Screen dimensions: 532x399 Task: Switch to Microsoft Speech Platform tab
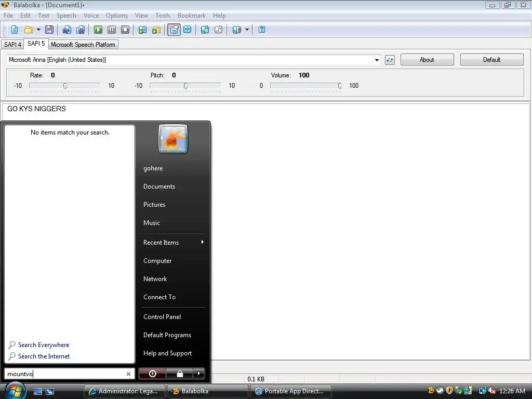(83, 45)
